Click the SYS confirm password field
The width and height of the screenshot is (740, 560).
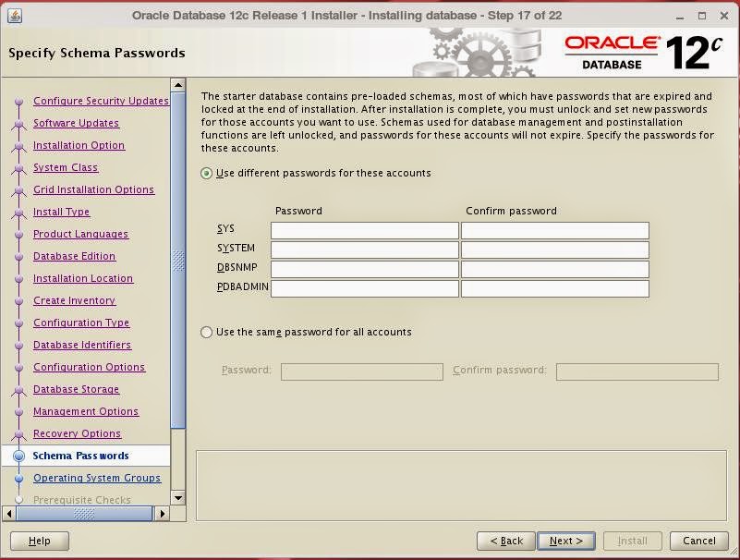click(555, 230)
